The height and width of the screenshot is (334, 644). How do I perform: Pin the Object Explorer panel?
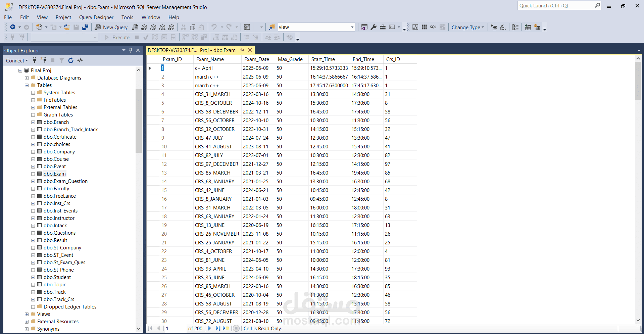[131, 50]
